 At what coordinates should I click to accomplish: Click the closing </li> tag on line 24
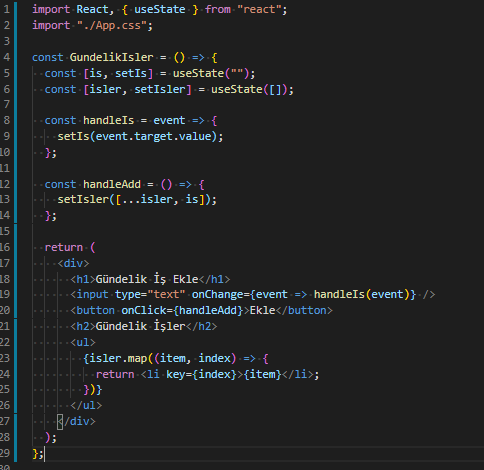click(298, 374)
